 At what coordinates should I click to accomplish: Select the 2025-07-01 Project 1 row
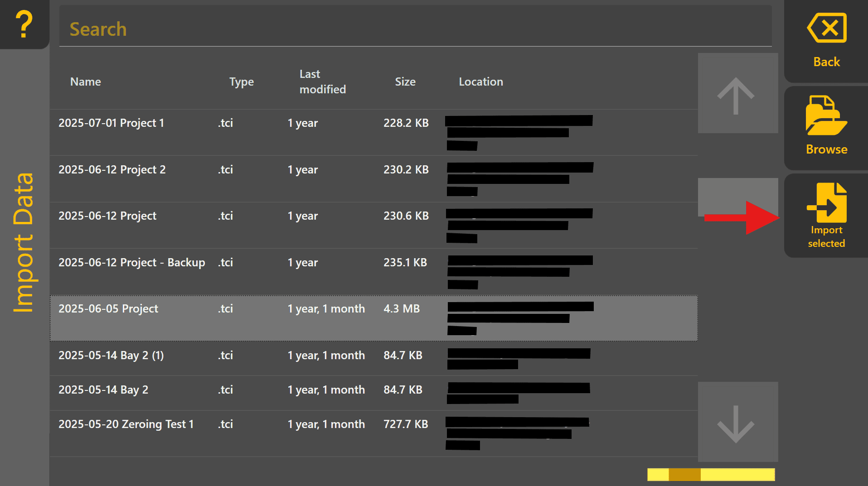coord(373,132)
